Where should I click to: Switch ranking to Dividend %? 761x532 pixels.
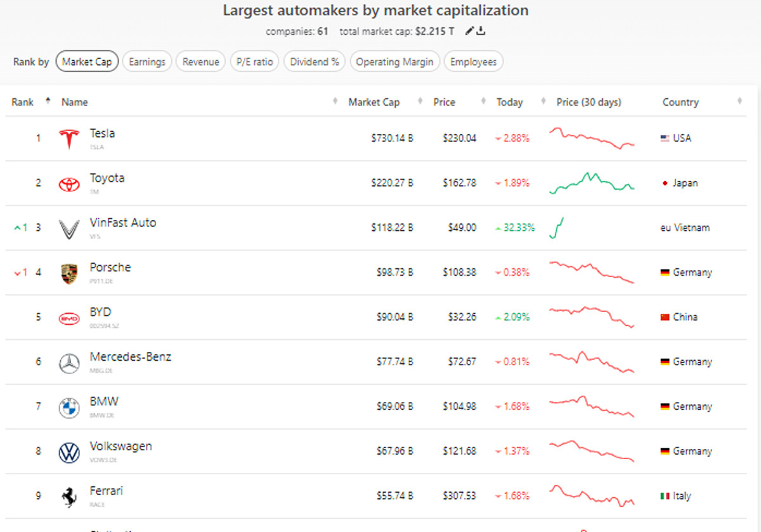[315, 62]
